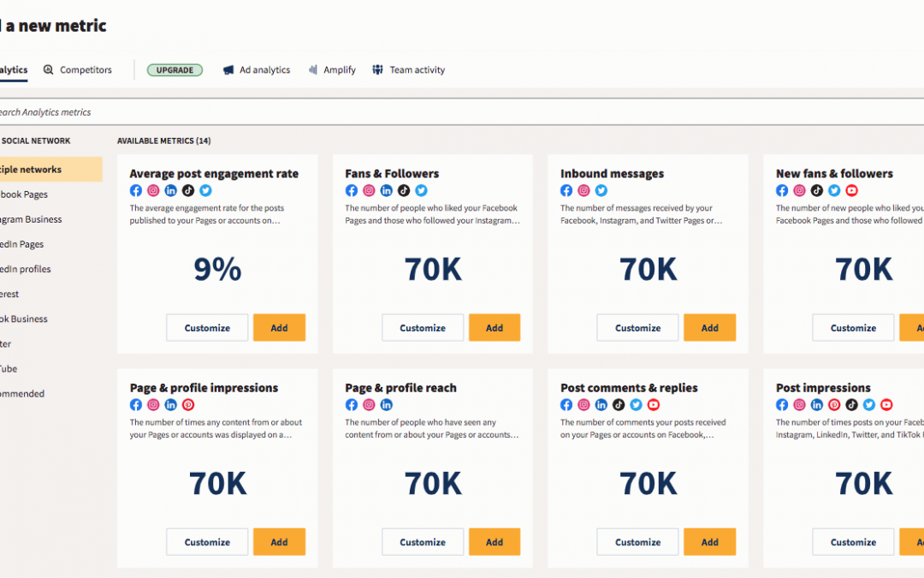The width and height of the screenshot is (924, 578).
Task: Switch to the Amplify tab
Action: tap(332, 69)
